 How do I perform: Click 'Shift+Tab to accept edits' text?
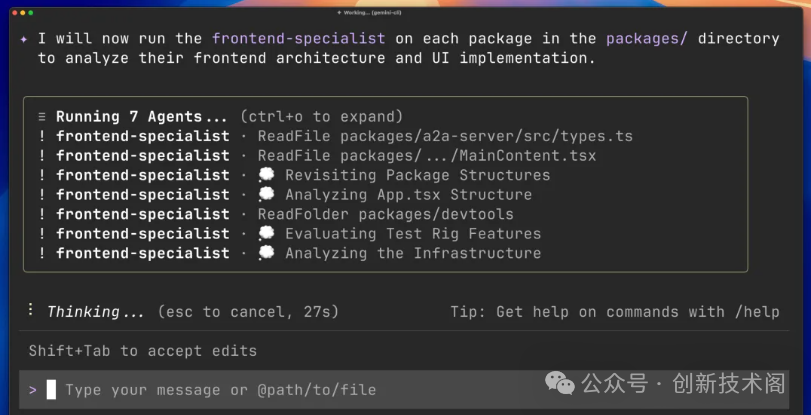[143, 350]
